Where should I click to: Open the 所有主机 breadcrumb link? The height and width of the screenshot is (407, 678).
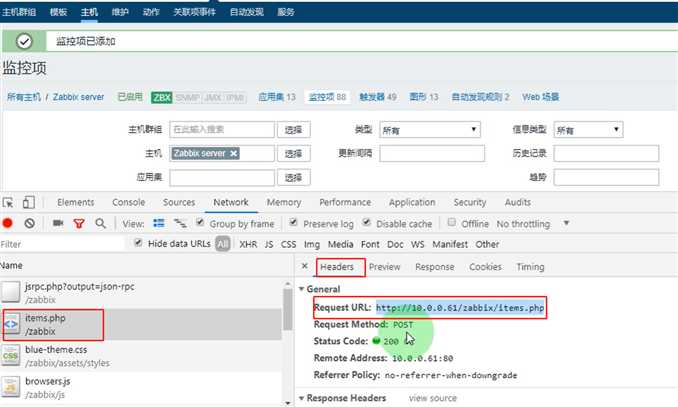pyautogui.click(x=24, y=97)
